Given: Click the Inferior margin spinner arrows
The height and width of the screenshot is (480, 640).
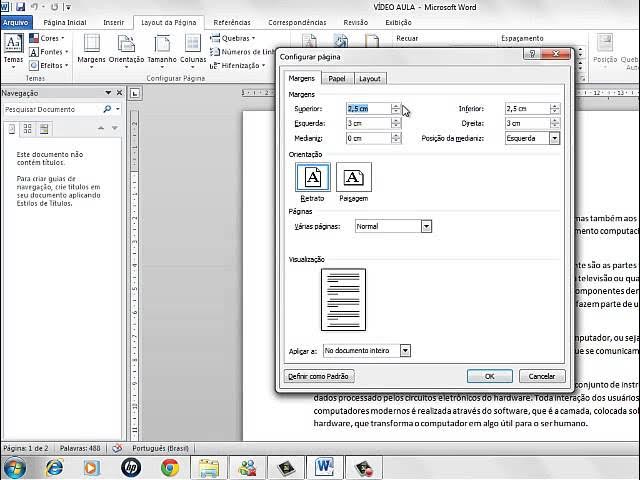Looking at the screenshot, I should (555, 108).
